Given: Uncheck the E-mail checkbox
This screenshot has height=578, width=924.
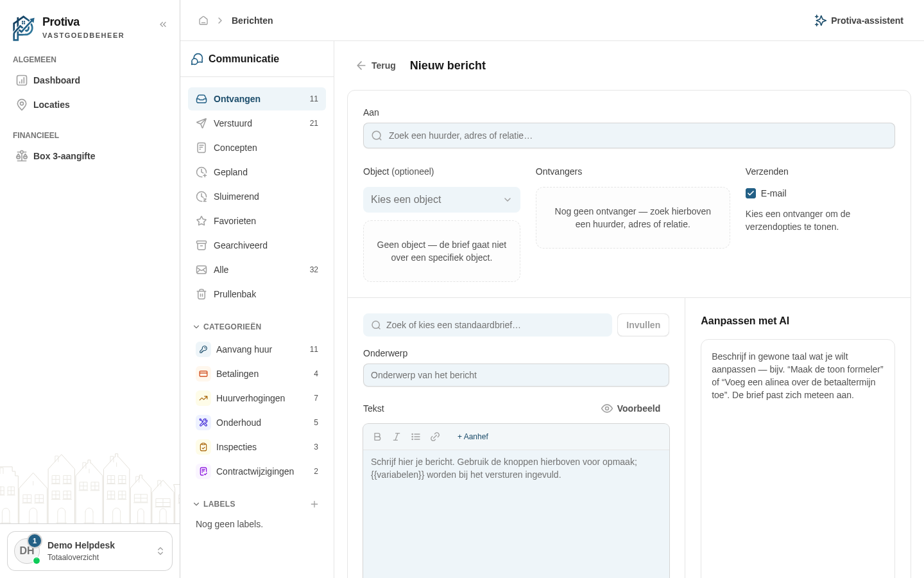Looking at the screenshot, I should (751, 193).
